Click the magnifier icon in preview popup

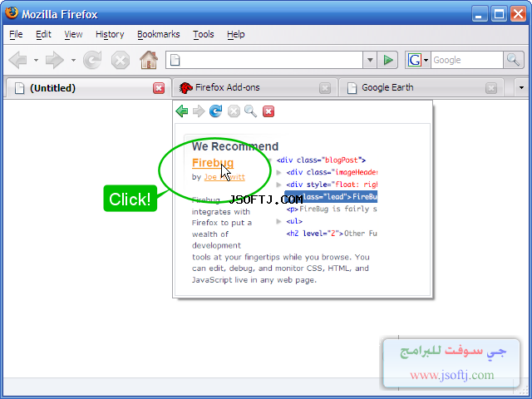[251, 111]
